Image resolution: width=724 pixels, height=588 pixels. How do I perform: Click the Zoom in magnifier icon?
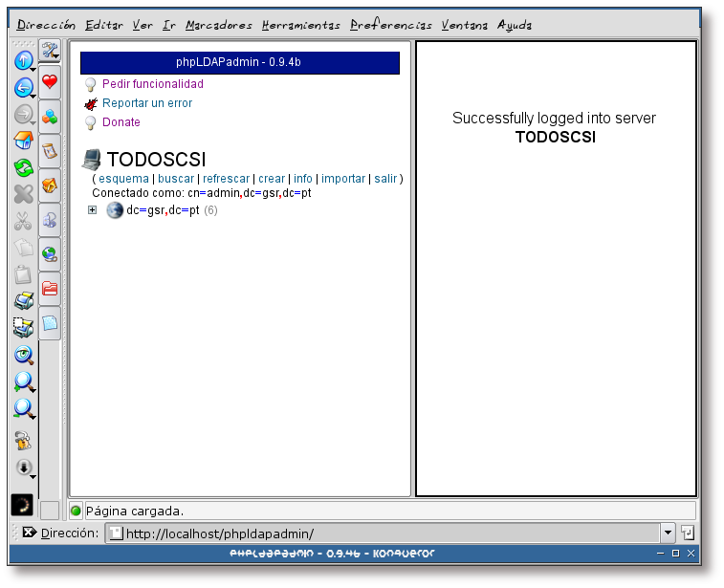pyautogui.click(x=23, y=381)
